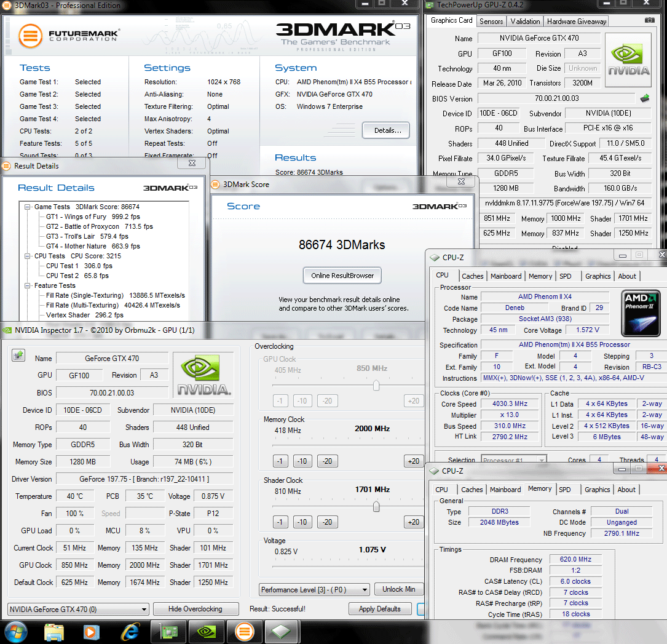Switch to the NVIDIA Inspector taskbar button
The width and height of the screenshot is (667, 644).
point(207,632)
